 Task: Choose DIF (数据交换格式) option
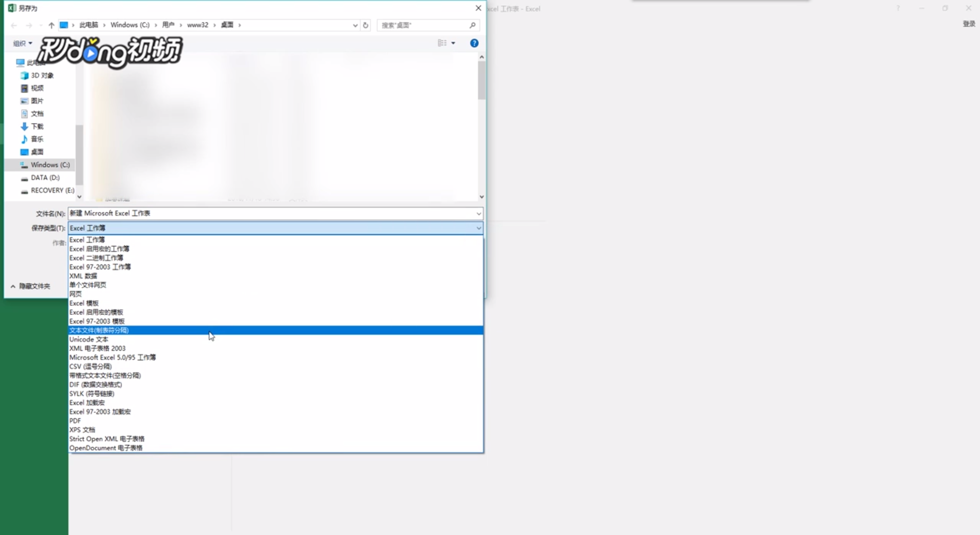tap(276, 385)
